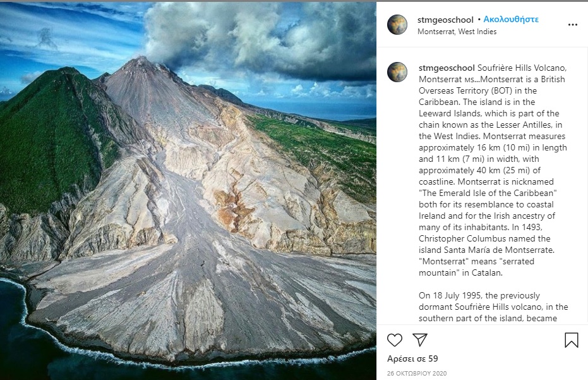View who liked via Αρέσει σε 59
This screenshot has width=588, height=380.
tap(412, 359)
